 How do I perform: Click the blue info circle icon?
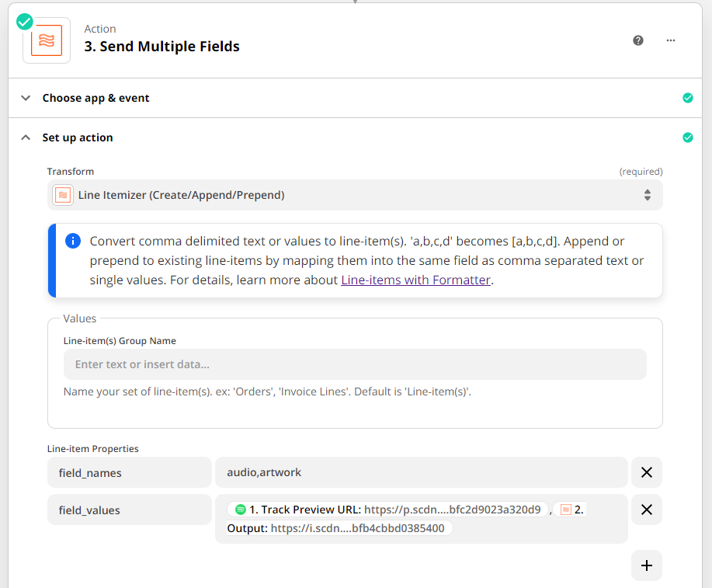point(73,241)
